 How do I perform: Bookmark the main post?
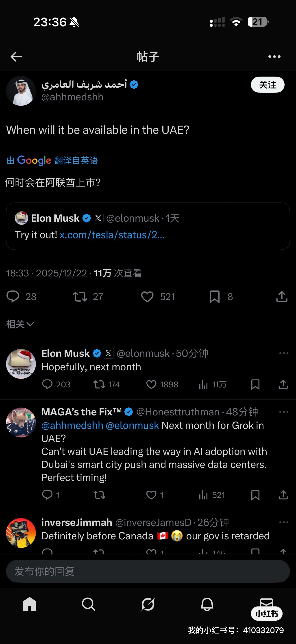click(x=214, y=297)
